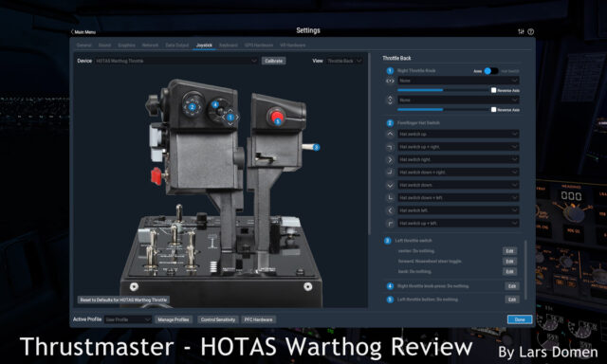Viewport: 607px width, 364px height.
Task: Check the first Reverse Axis checkbox
Action: pyautogui.click(x=493, y=90)
